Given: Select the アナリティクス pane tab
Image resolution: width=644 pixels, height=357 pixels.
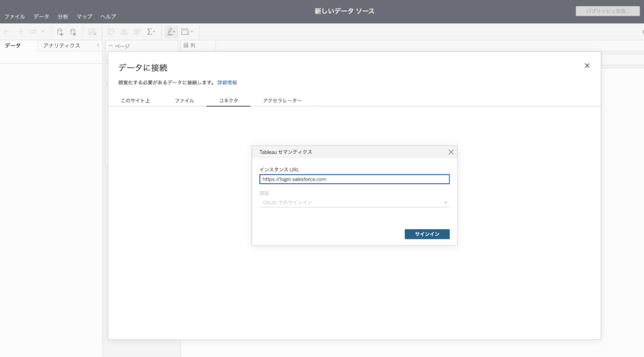Looking at the screenshot, I should point(62,46).
